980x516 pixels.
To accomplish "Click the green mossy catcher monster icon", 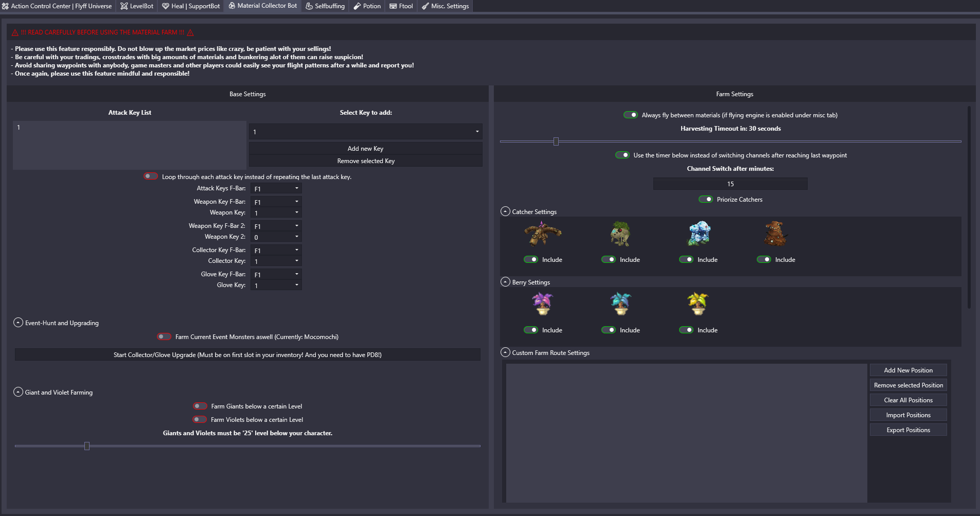I will (x=620, y=234).
